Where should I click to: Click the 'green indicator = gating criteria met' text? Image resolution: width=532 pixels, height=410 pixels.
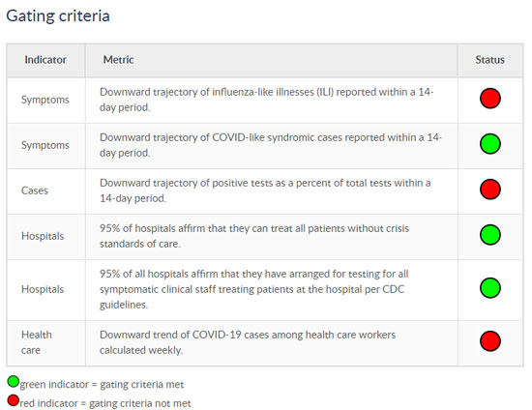(102, 385)
